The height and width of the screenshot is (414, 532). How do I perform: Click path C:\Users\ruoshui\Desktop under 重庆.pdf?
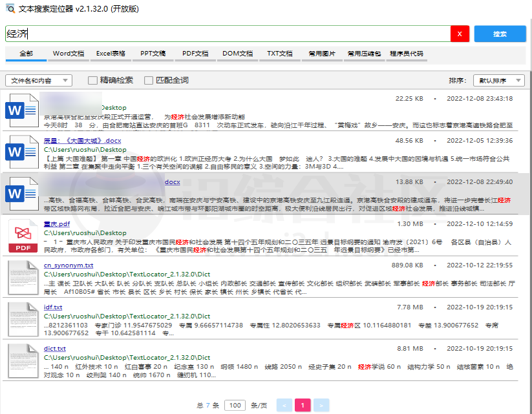85,233
